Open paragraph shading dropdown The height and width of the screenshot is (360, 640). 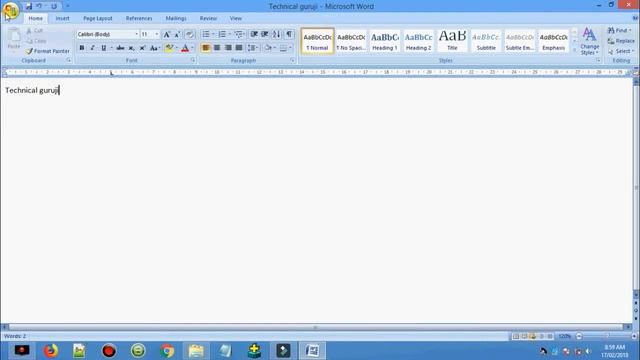pos(274,48)
